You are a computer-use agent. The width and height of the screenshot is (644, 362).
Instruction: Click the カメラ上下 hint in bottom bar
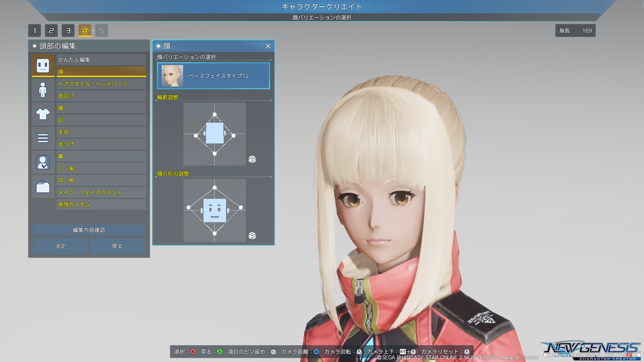click(392, 351)
